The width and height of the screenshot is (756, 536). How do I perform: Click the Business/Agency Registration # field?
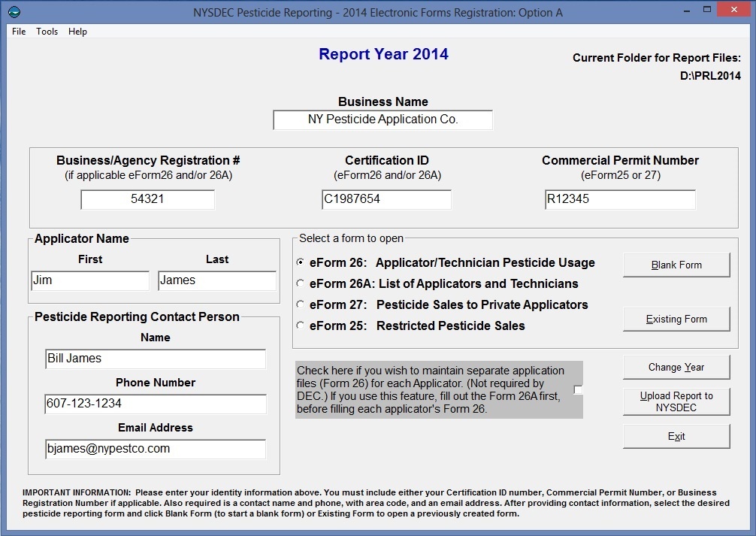point(147,199)
